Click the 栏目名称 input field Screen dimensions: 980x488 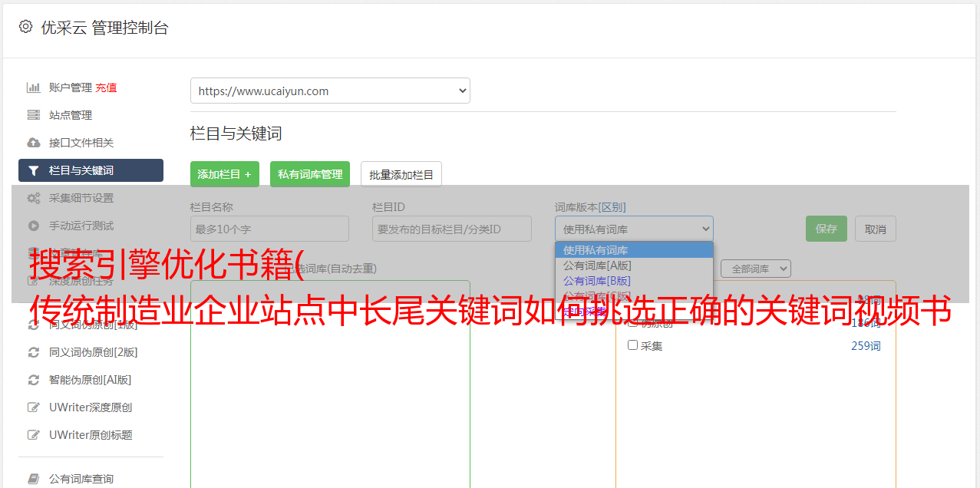pyautogui.click(x=269, y=229)
